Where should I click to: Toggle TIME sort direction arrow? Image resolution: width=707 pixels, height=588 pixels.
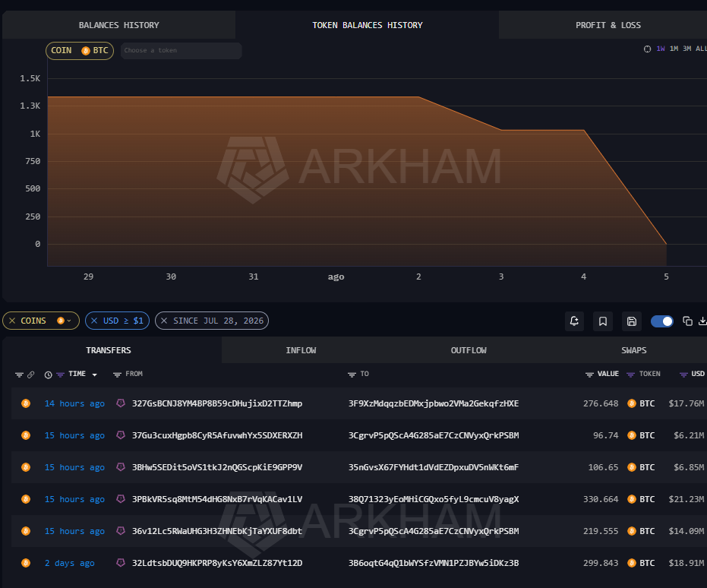coord(95,375)
